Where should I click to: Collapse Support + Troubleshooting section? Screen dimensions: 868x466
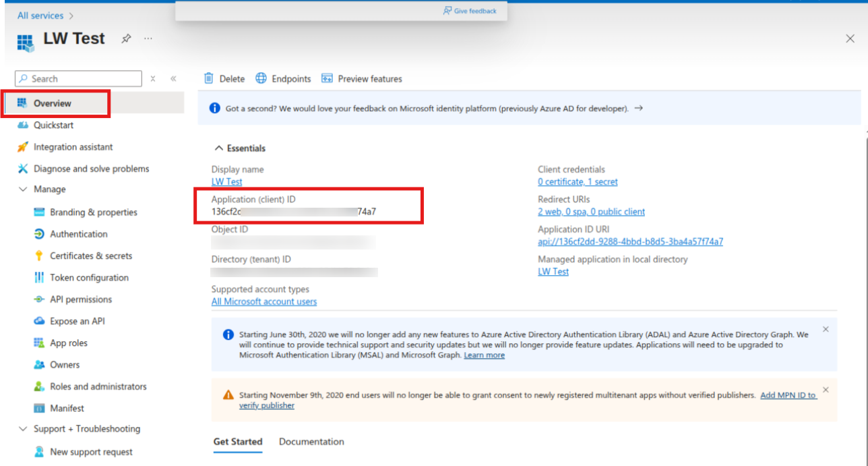[x=23, y=429]
